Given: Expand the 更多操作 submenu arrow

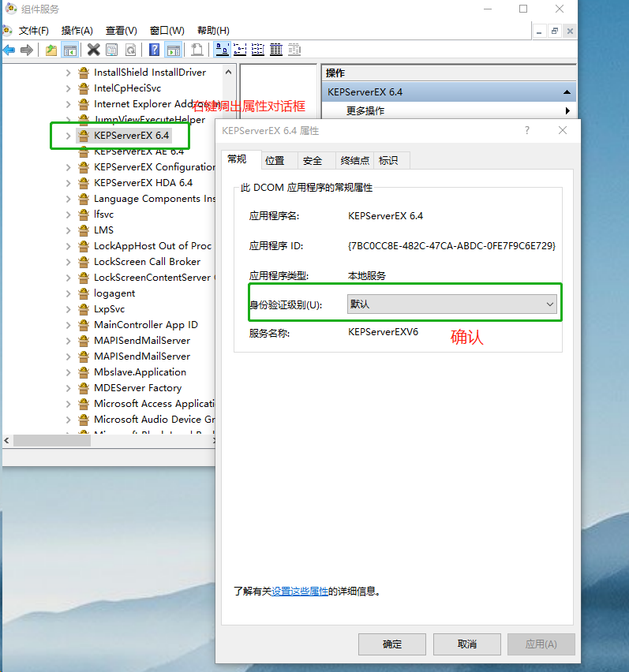Looking at the screenshot, I should (x=567, y=110).
